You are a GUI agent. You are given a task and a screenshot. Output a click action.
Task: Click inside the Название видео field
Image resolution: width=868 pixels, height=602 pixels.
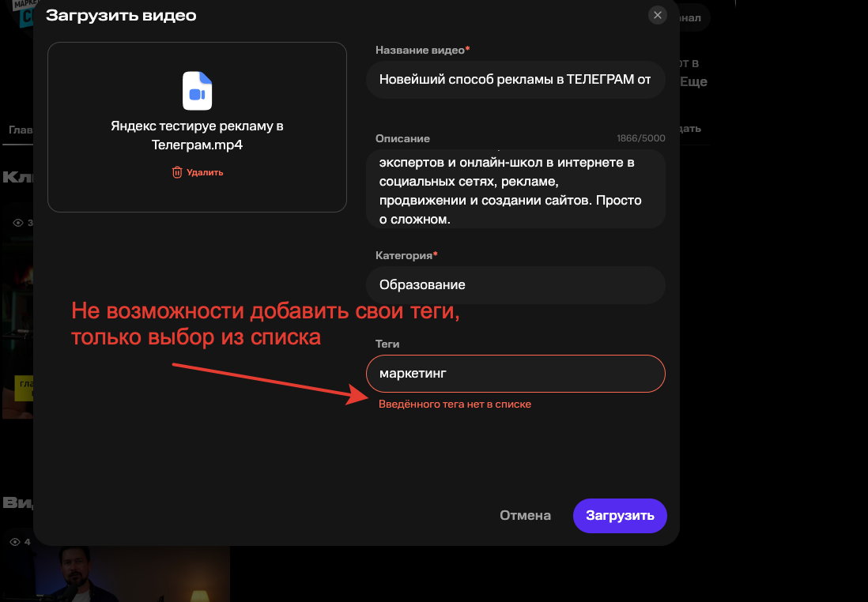(x=515, y=79)
